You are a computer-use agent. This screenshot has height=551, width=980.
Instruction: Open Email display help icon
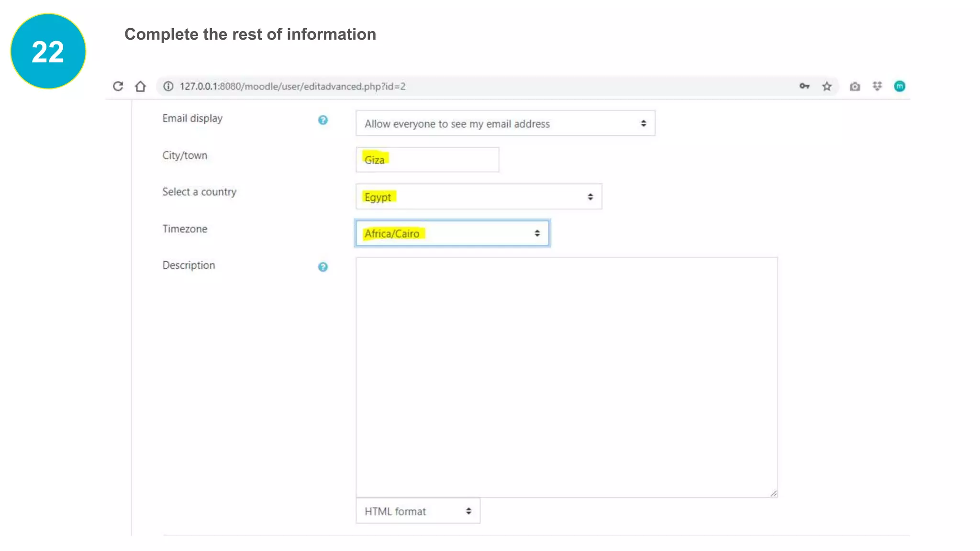click(x=323, y=120)
